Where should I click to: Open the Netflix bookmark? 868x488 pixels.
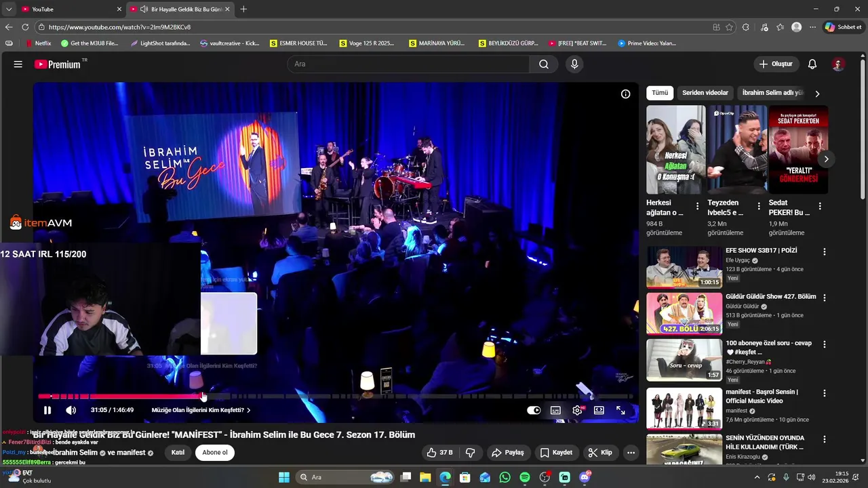[x=38, y=43]
